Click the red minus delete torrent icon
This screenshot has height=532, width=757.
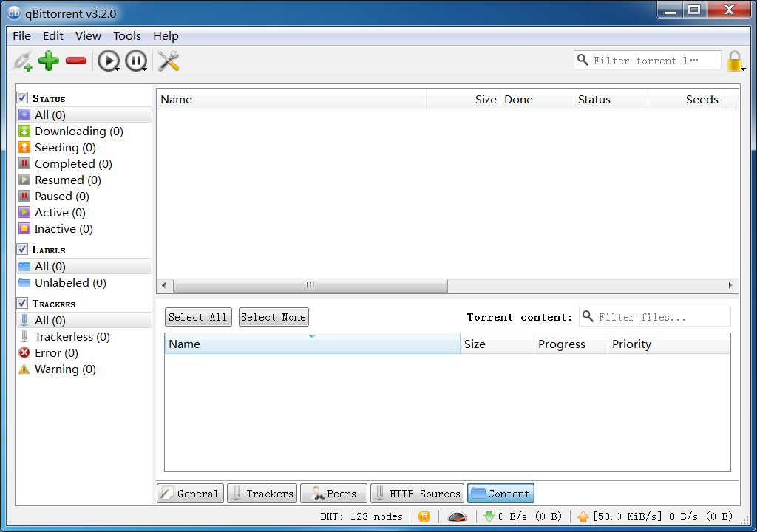point(75,61)
